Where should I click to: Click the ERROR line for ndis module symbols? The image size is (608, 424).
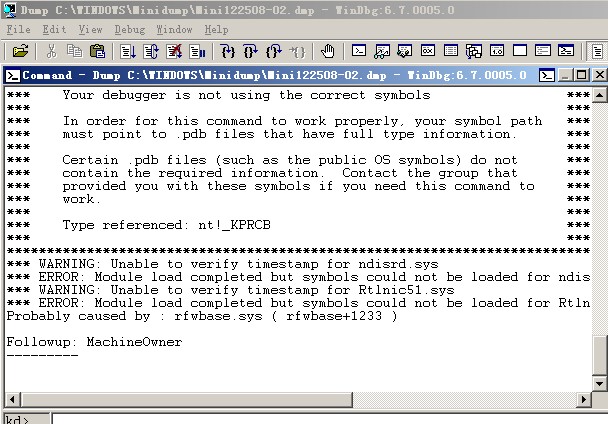point(298,277)
